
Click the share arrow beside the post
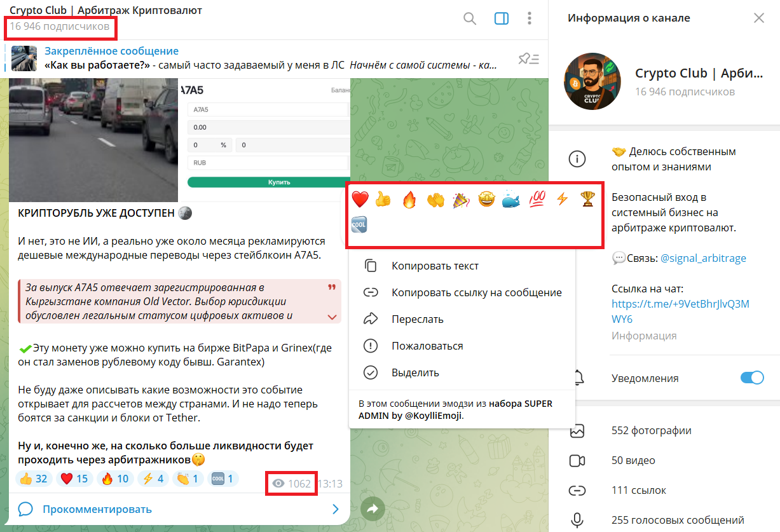pos(373,508)
